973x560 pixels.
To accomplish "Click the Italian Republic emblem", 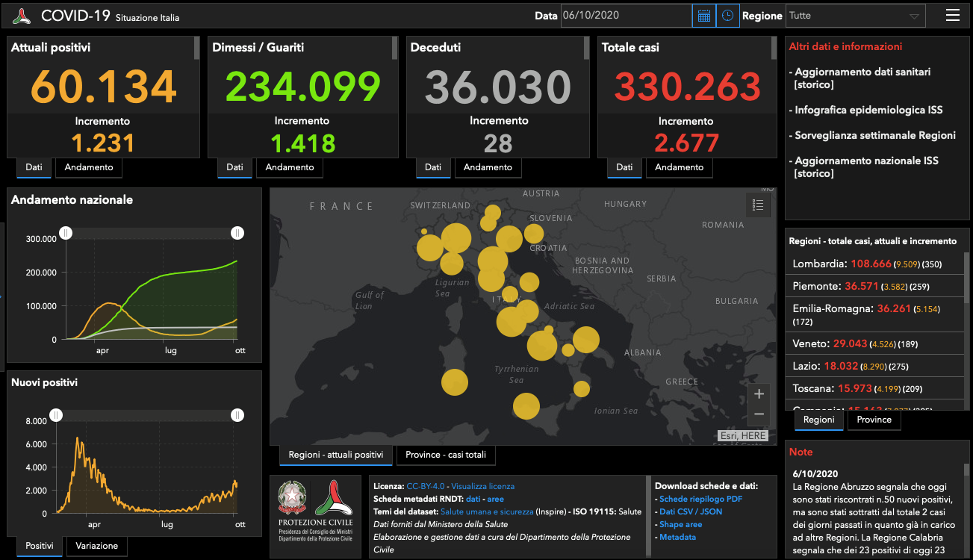I will click(292, 498).
